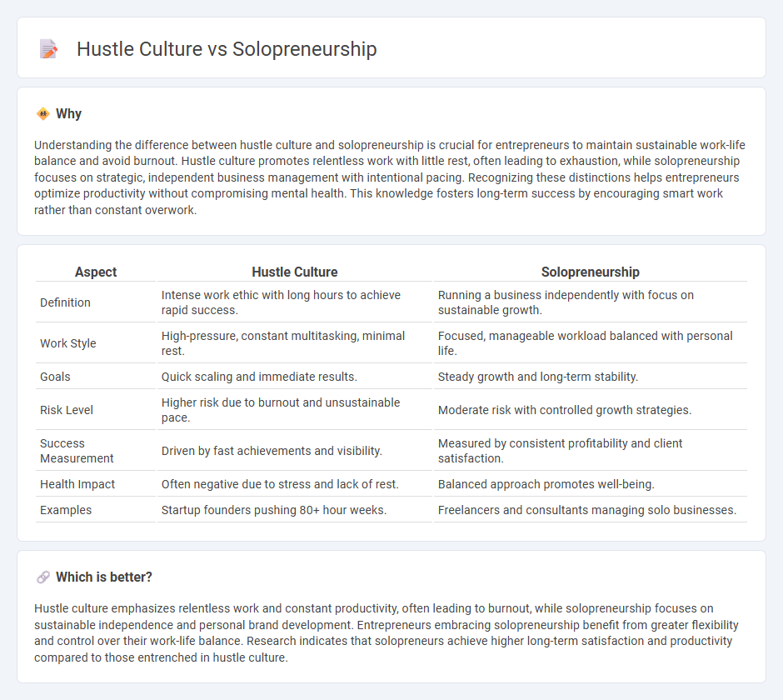
Task: Select the Aspect column header
Action: pyautogui.click(x=96, y=272)
